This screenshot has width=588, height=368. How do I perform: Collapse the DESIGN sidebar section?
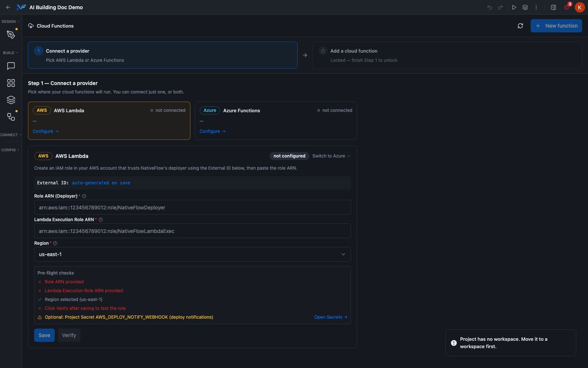coord(10,22)
